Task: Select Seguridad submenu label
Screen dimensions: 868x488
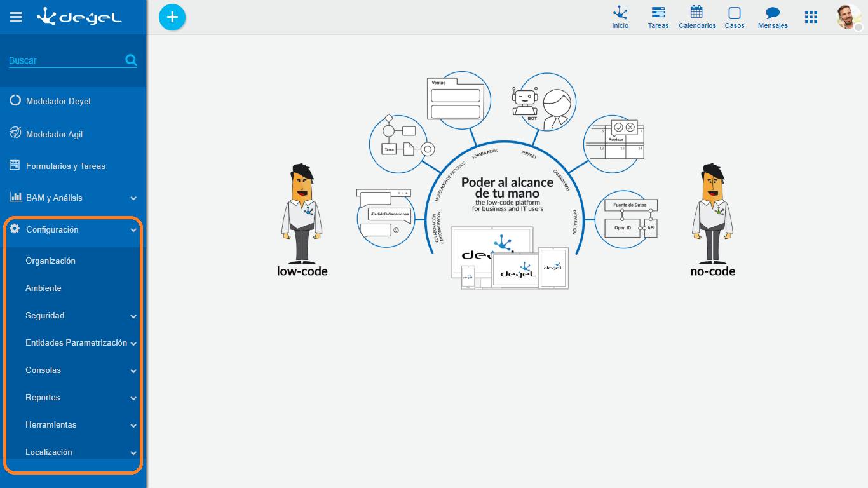Action: [44, 315]
